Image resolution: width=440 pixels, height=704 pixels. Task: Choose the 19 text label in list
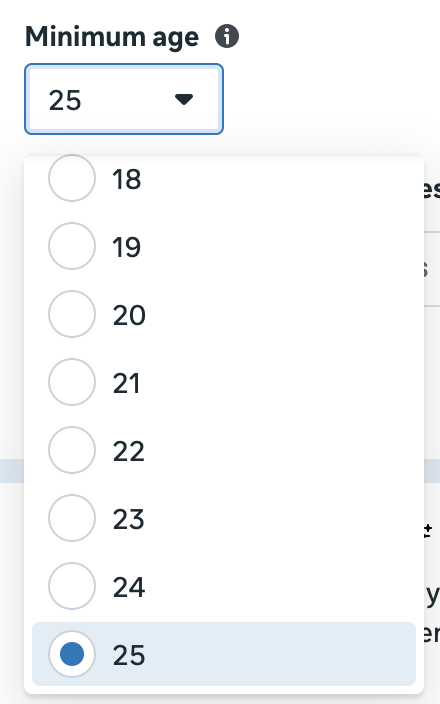tap(127, 247)
